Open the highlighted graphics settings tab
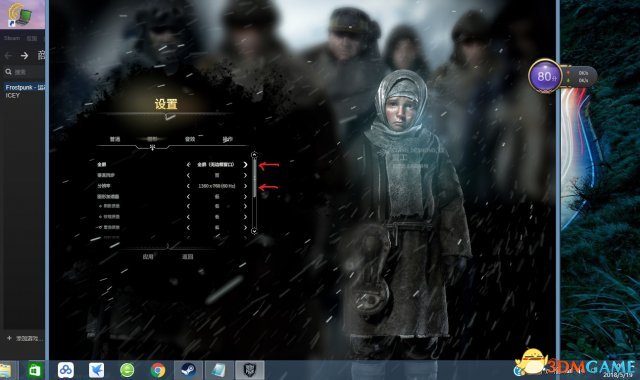 [152, 139]
